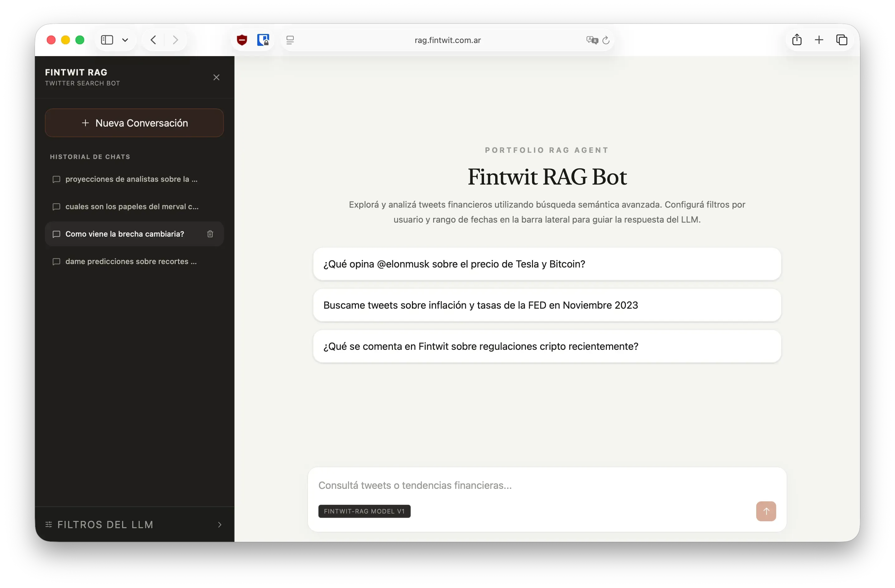Show the Safari tab overview
Viewport: 895px width, 588px height.
click(841, 40)
